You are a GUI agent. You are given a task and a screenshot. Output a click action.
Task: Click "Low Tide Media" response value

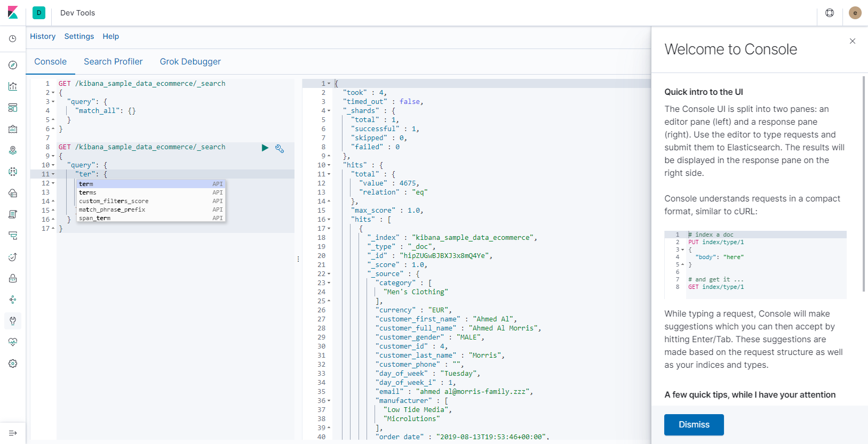[x=418, y=410]
